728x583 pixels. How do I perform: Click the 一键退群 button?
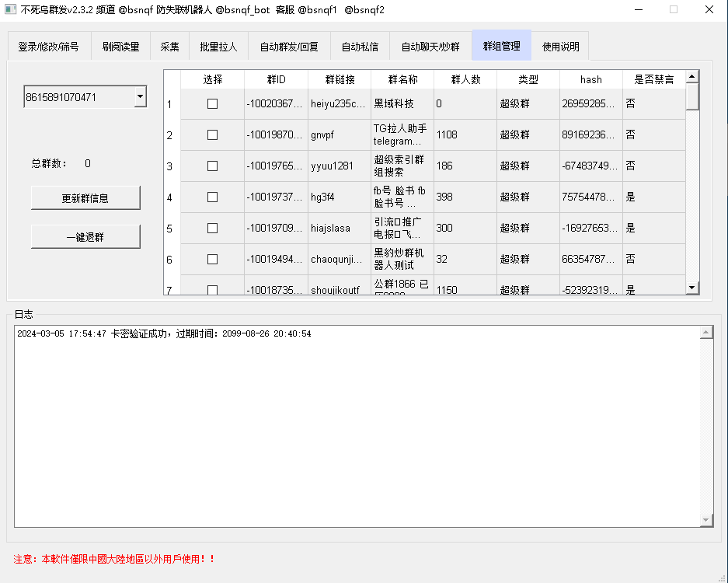[x=85, y=237]
